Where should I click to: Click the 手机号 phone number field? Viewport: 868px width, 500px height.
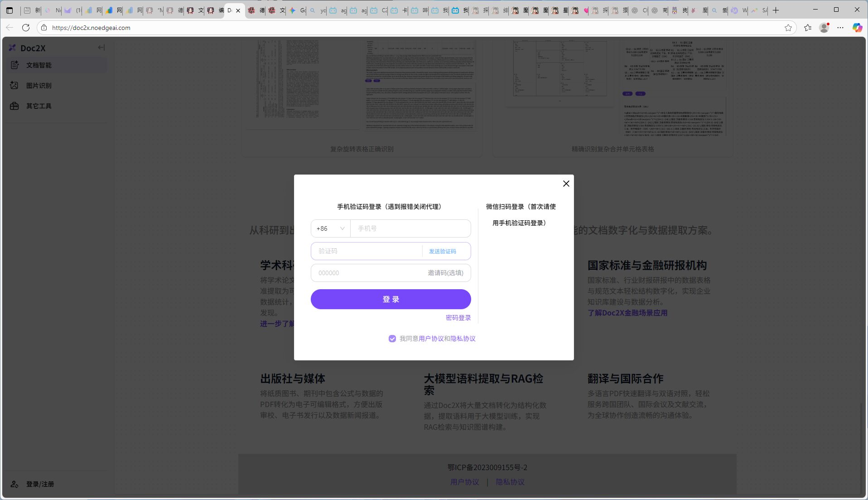click(x=410, y=228)
